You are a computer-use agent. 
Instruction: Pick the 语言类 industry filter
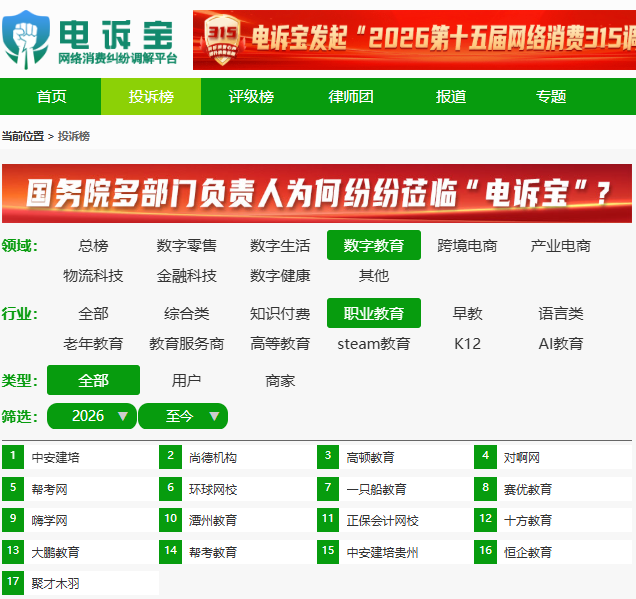click(x=561, y=313)
